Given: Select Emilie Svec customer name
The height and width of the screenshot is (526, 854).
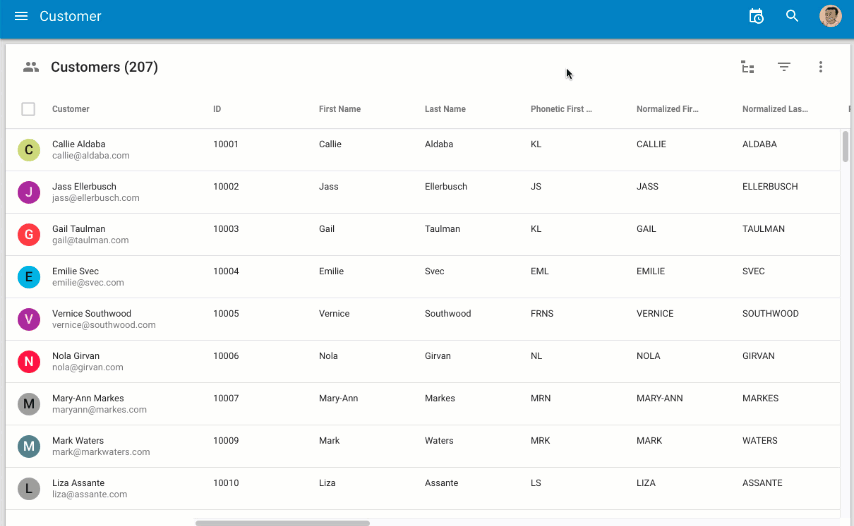Looking at the screenshot, I should 76,271.
